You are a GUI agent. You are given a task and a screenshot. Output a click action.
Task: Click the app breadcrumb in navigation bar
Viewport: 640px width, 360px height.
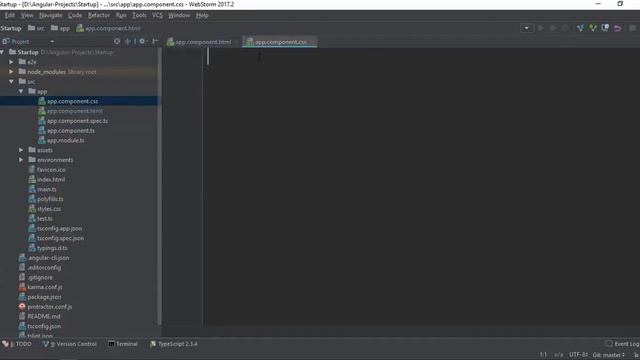(60, 28)
